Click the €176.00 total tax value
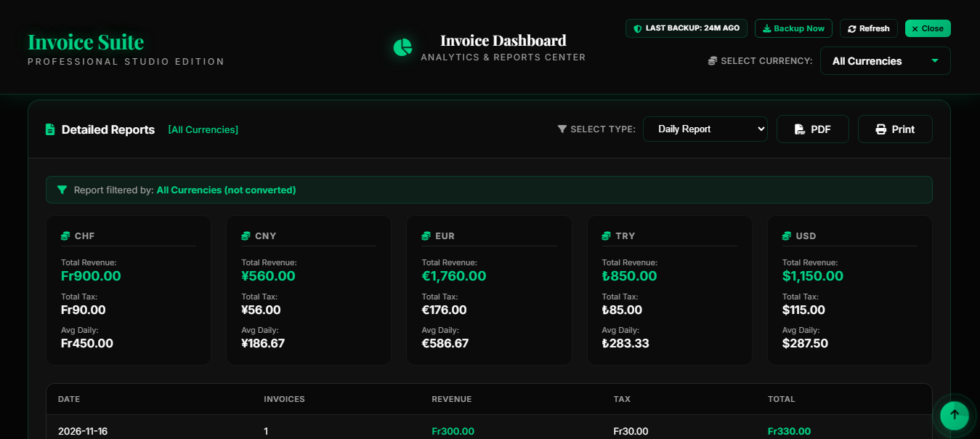This screenshot has width=980, height=439. (445, 310)
